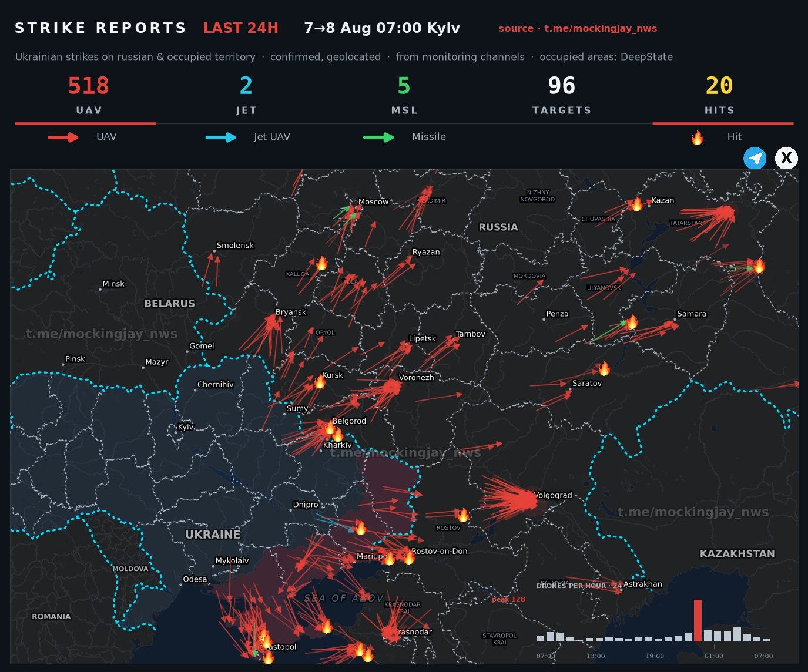This screenshot has width=808, height=672.
Task: Click the Penza city label
Action: tap(557, 314)
